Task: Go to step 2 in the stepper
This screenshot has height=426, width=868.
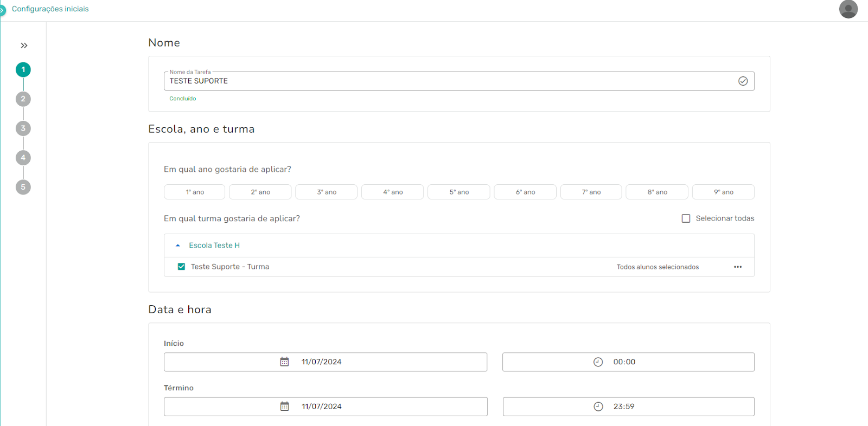Action: click(x=23, y=99)
